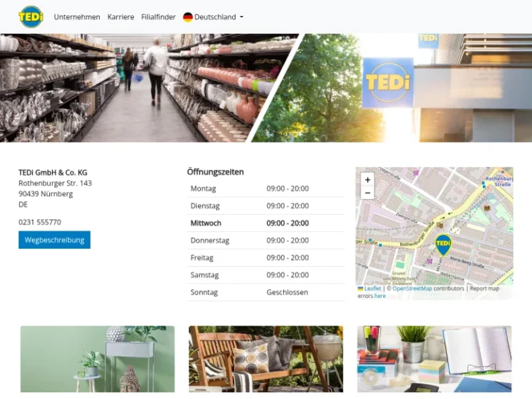Click the TEDi logo in the navbar
The width and height of the screenshot is (532, 399).
pyautogui.click(x=30, y=17)
